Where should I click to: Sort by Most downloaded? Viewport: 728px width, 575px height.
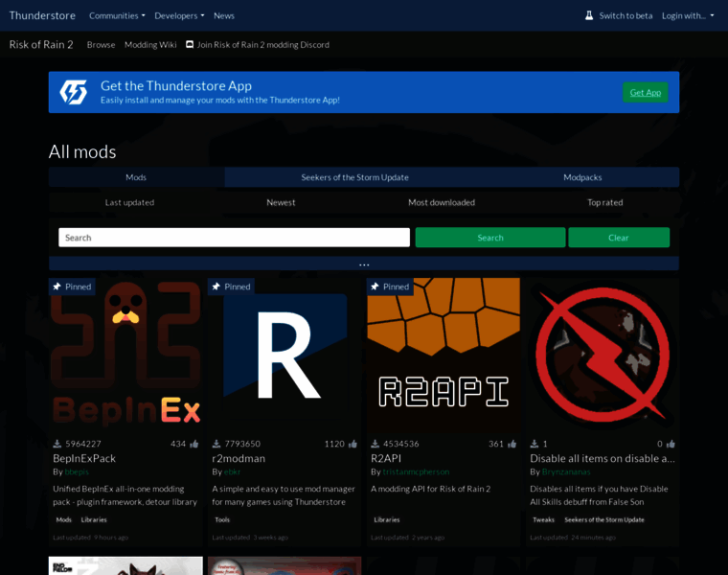click(442, 202)
